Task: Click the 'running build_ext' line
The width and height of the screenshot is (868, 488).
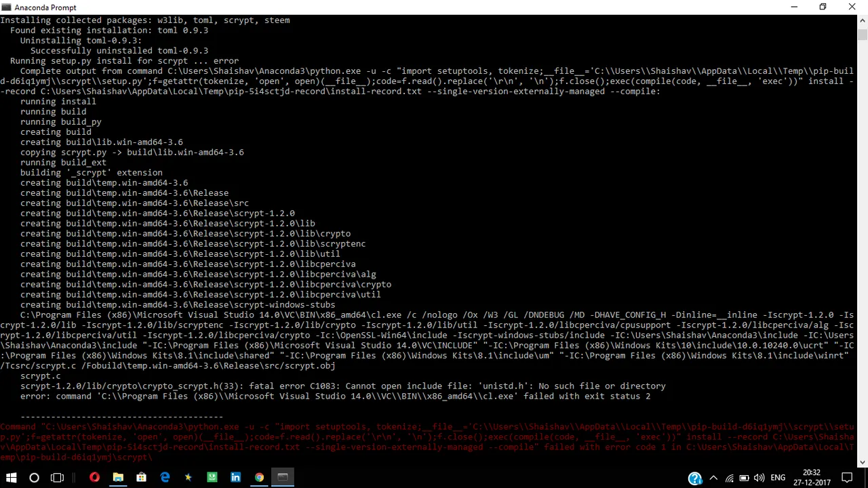Action: [63, 163]
